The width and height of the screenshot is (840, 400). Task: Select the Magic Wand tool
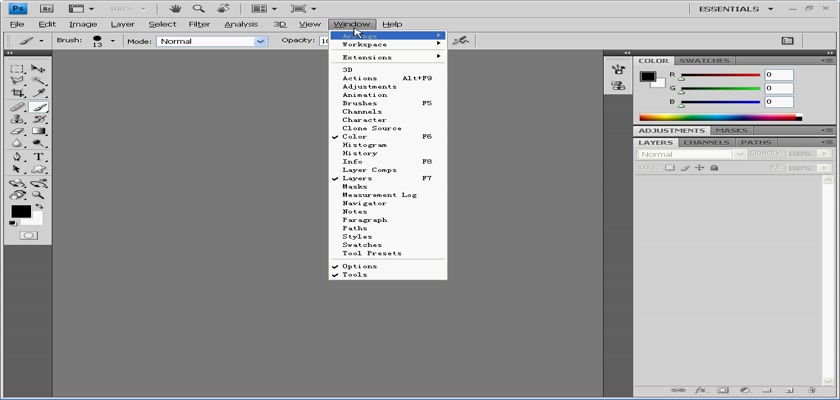[x=38, y=81]
